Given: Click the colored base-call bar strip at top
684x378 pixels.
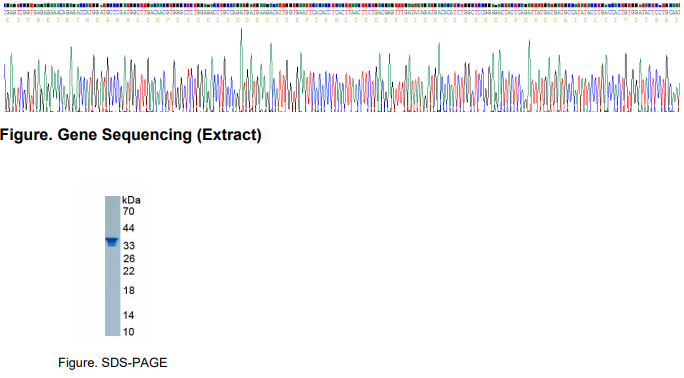Looking at the screenshot, I should pyautogui.click(x=342, y=6).
